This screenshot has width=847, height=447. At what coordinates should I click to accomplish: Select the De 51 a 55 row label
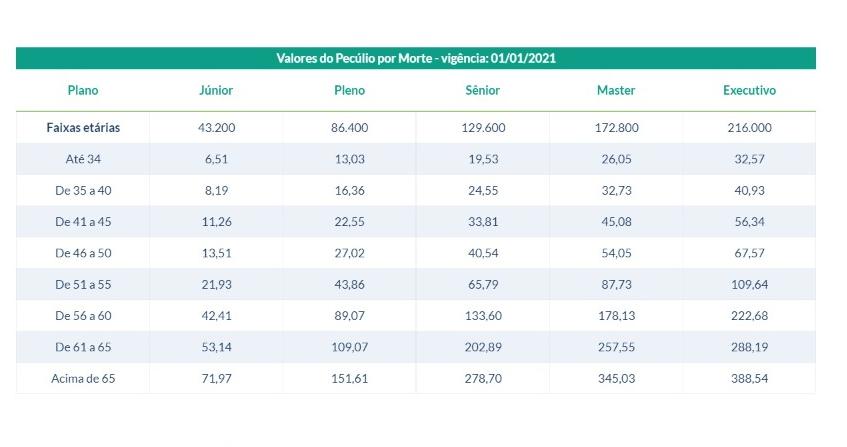83,285
